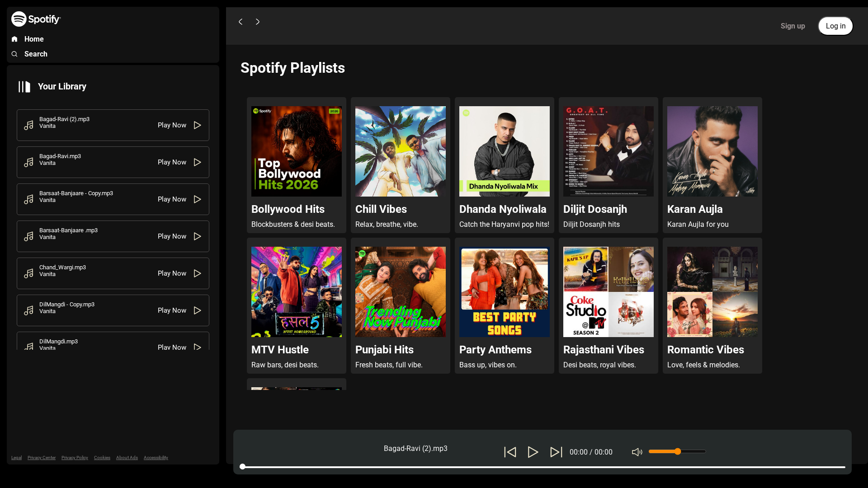Play Bagad-Ravi.mp3 using its play icon
Screen dimensions: 868x488
[x=198, y=162]
